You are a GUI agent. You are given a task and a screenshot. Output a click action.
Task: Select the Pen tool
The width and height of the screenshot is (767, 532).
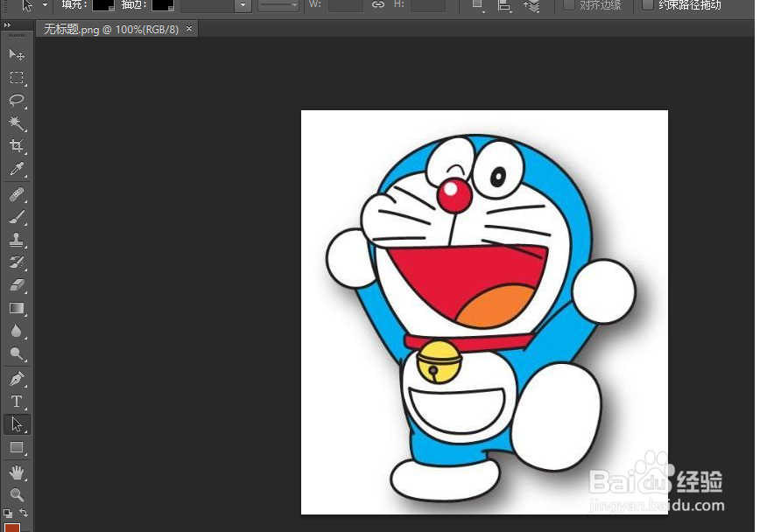point(17,379)
